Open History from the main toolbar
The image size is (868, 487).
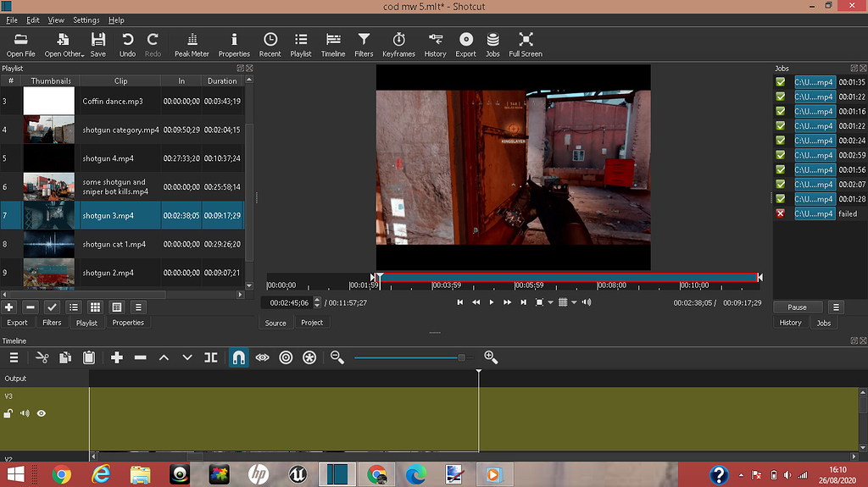point(435,45)
